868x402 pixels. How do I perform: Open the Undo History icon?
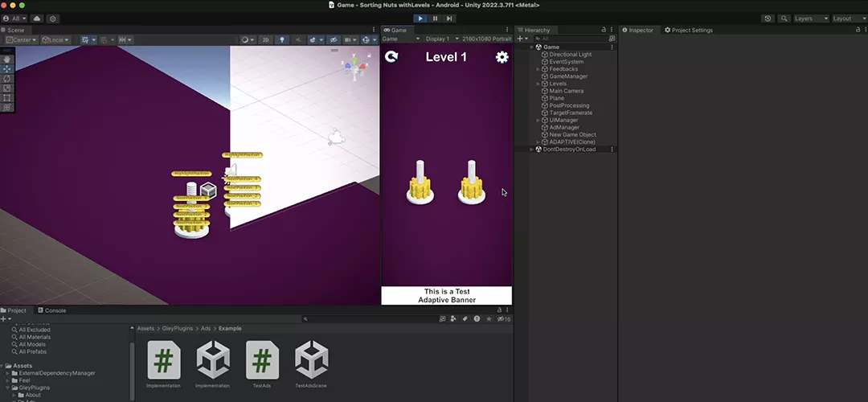point(768,18)
